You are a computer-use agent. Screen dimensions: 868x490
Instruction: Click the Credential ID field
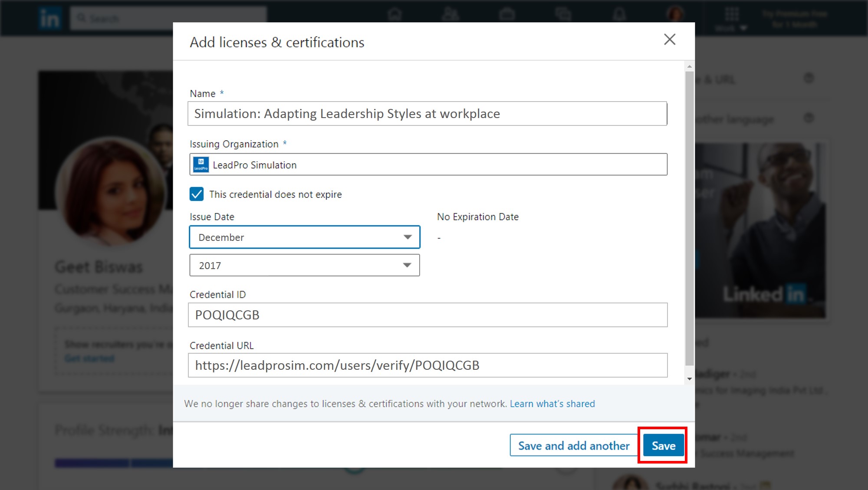pos(427,315)
